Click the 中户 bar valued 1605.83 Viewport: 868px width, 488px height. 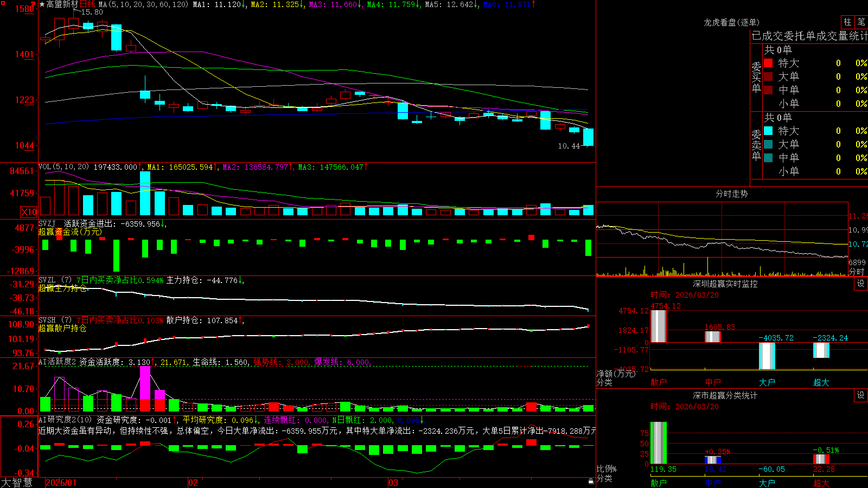click(713, 337)
